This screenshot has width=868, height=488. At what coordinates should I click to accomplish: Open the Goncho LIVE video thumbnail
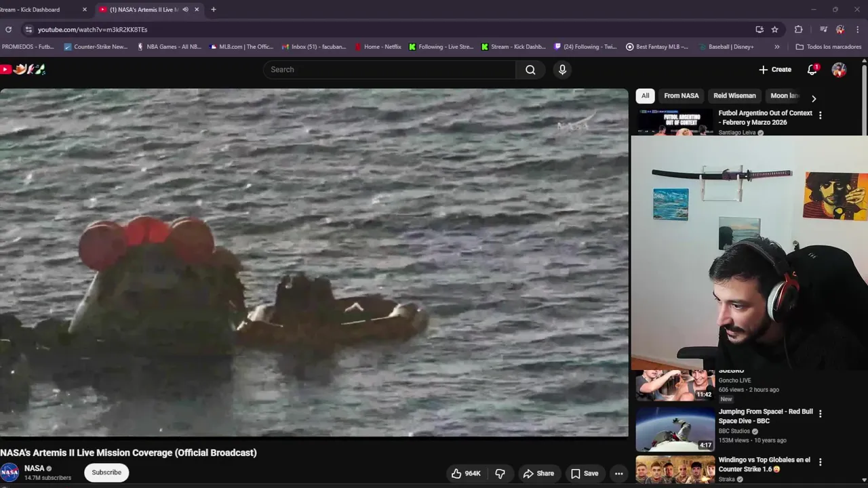point(675,385)
